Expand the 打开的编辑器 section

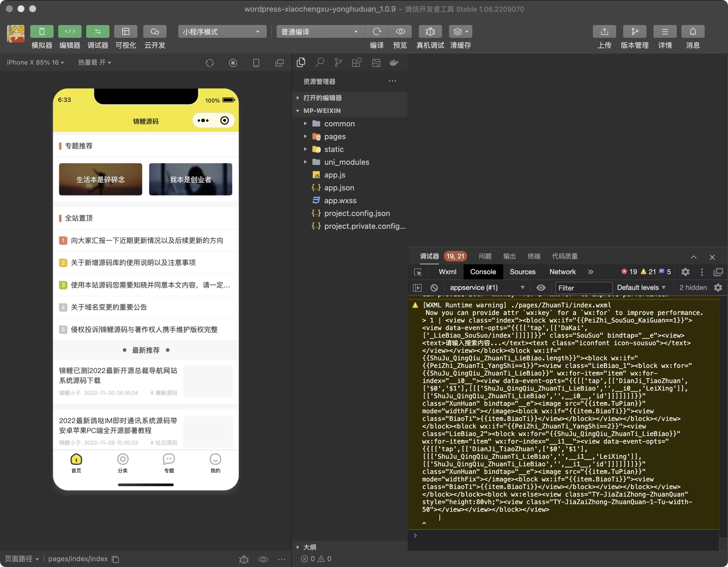(x=350, y=98)
